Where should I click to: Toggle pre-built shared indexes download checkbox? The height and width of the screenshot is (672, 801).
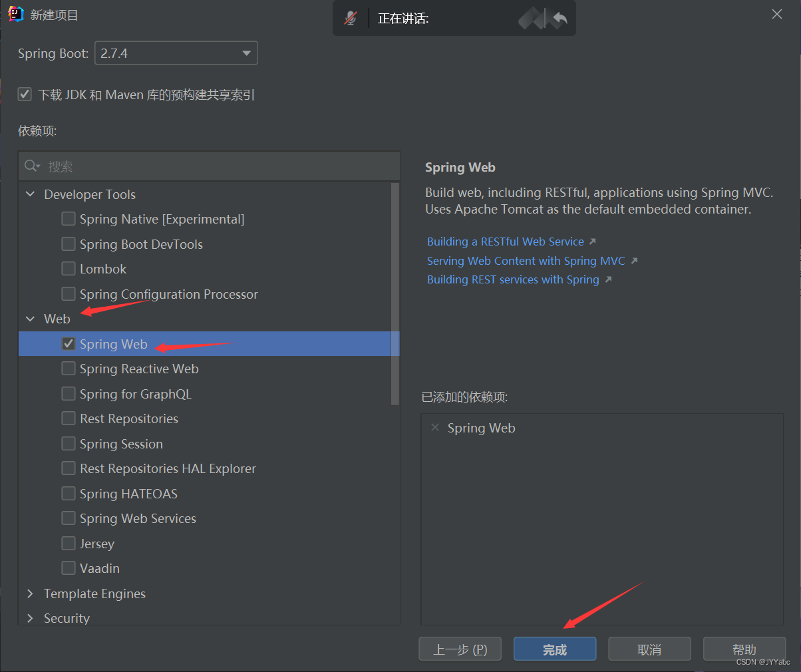[x=25, y=94]
